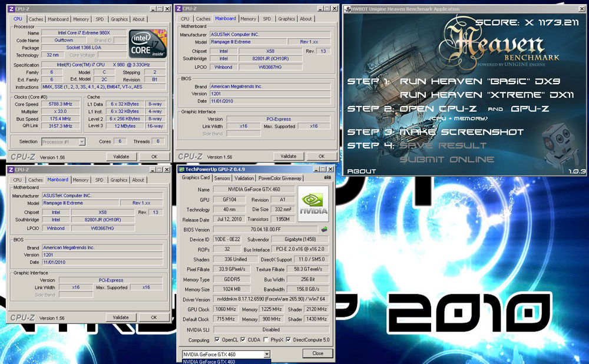Open Memory tab in top-left CPU-Z

coord(81,19)
